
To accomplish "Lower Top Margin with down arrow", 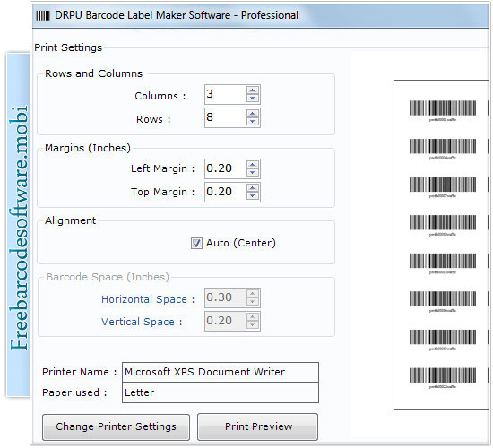I will [253, 196].
